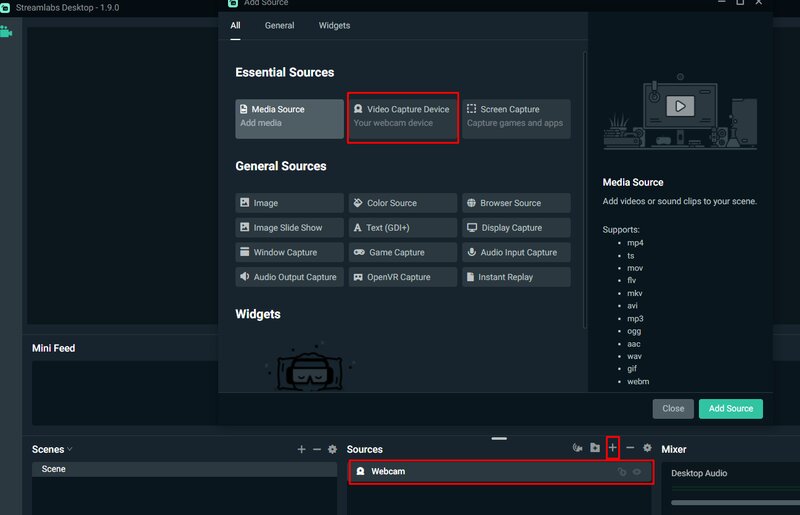The image size is (800, 515).
Task: Select Audio Output Capture source
Action: [289, 277]
